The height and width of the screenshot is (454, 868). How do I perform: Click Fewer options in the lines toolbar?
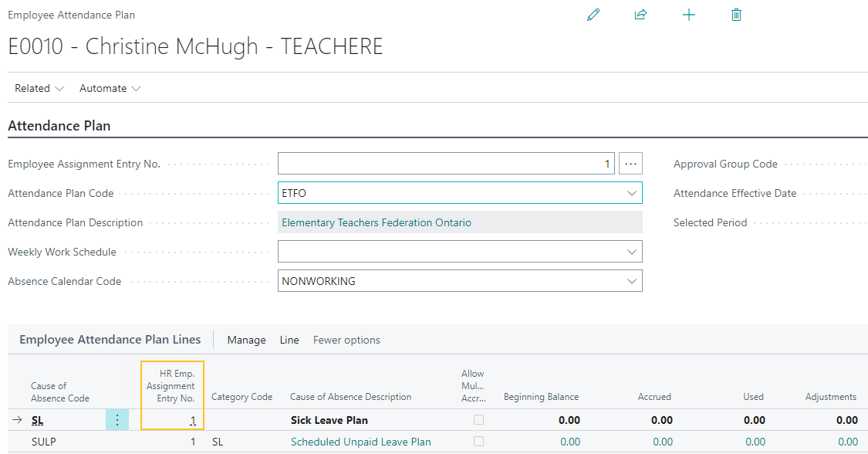[346, 340]
